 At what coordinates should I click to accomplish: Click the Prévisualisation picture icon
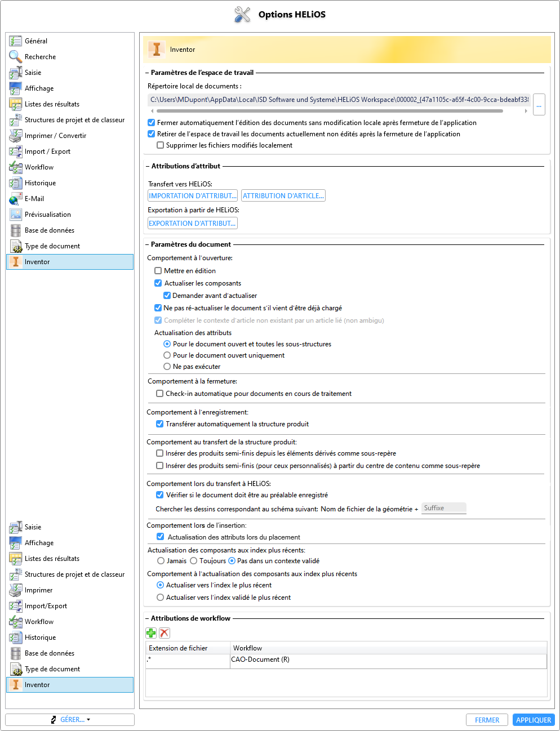15,215
